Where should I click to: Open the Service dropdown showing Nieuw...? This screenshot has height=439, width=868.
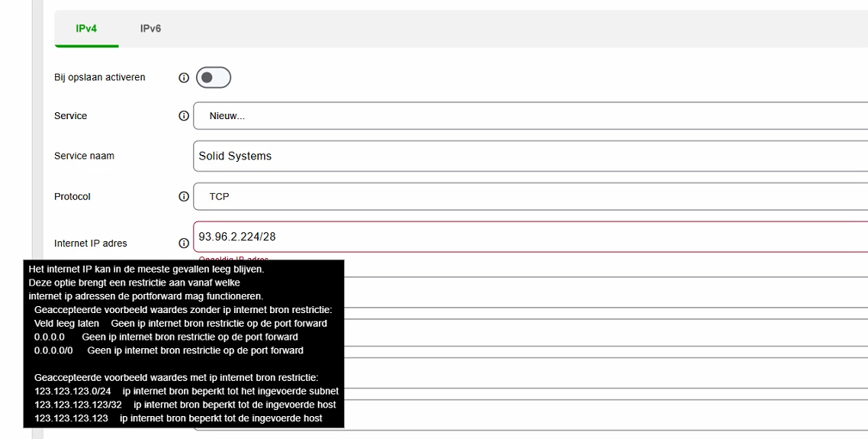[530, 116]
